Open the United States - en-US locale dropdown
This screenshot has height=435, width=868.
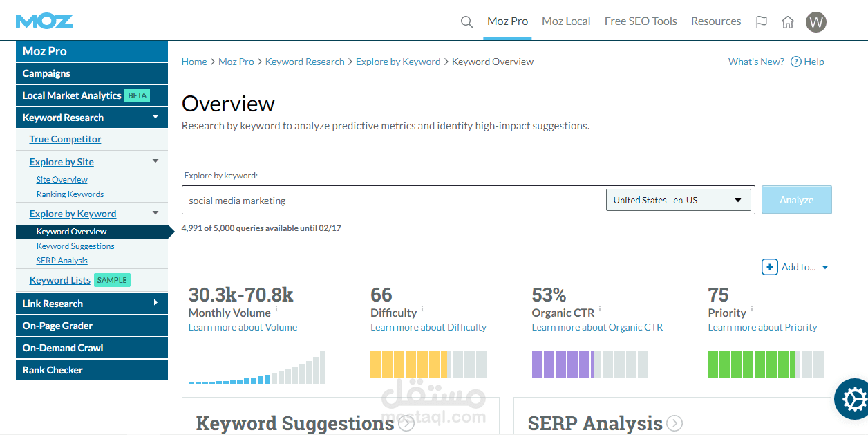[x=677, y=200]
